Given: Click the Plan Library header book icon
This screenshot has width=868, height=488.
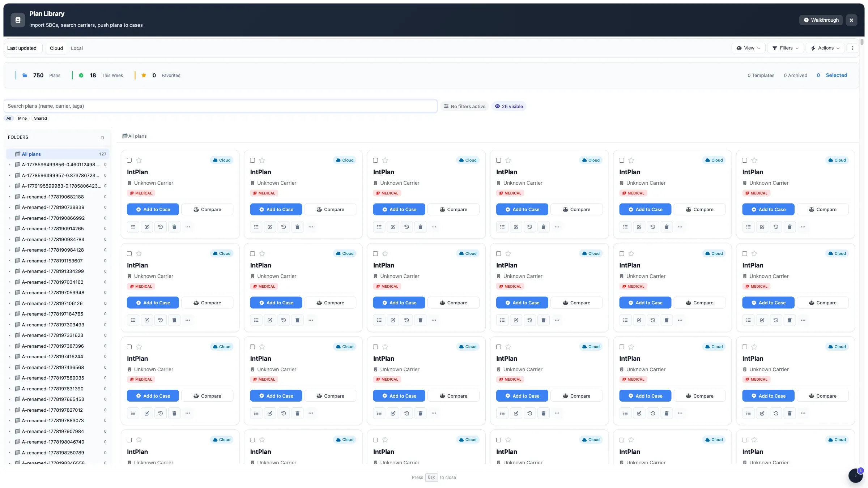Looking at the screenshot, I should (18, 20).
